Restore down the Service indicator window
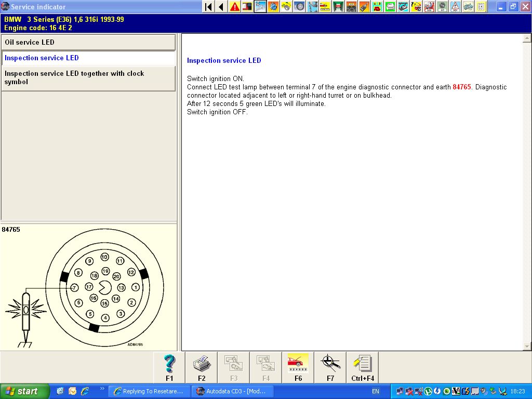The height and width of the screenshot is (399, 532). [x=513, y=6]
